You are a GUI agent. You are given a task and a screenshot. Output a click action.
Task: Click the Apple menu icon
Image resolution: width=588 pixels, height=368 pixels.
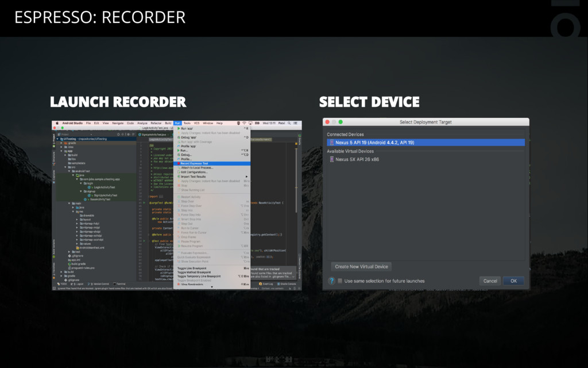point(57,123)
